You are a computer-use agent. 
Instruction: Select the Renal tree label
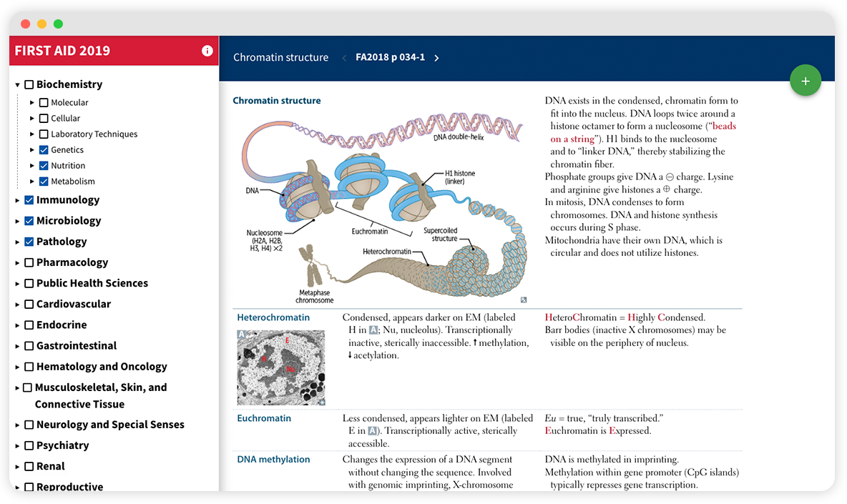pos(50,466)
